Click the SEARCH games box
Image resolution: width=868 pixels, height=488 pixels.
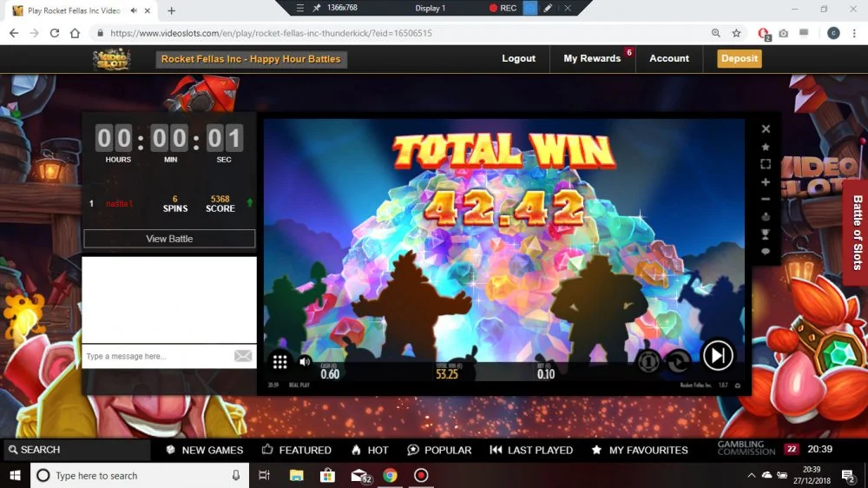[76, 450]
